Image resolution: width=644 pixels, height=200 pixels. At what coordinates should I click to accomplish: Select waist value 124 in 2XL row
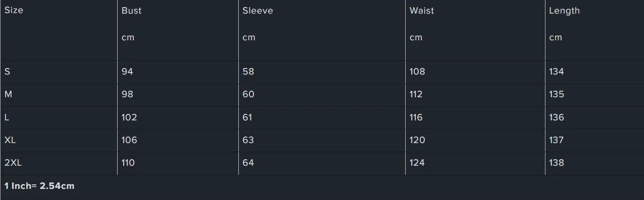point(417,163)
